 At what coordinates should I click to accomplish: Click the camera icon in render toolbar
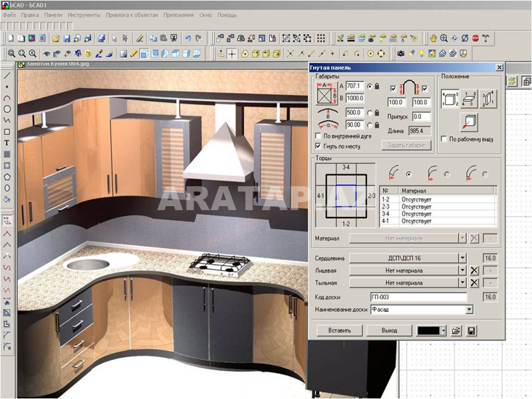pyautogui.click(x=401, y=54)
